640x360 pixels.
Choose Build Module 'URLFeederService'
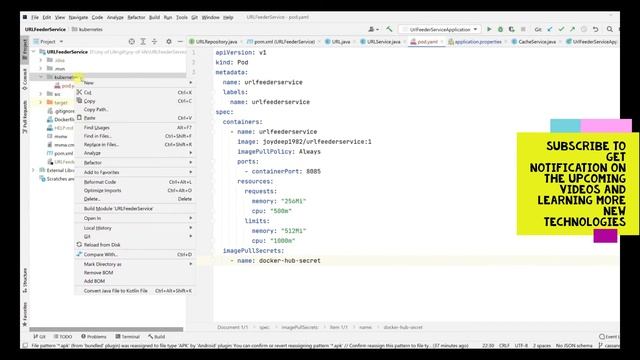(x=135, y=209)
